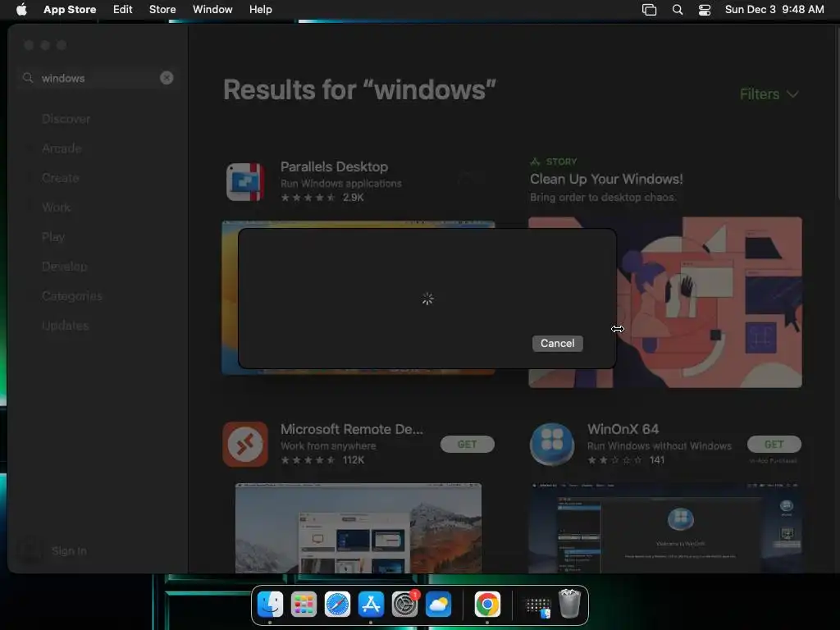Image resolution: width=840 pixels, height=630 pixels.
Task: Click the recent-items stack in the Dock
Action: pyautogui.click(x=537, y=605)
